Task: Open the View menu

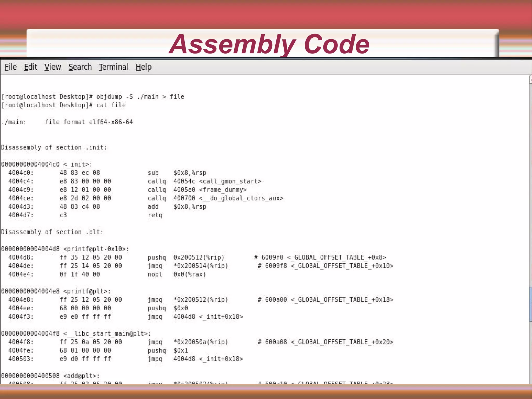Action: [53, 67]
